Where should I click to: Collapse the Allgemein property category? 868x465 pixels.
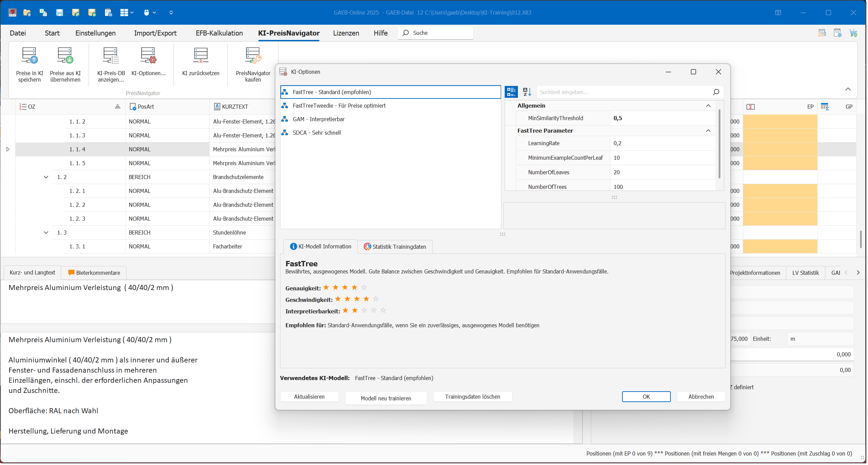(708, 106)
